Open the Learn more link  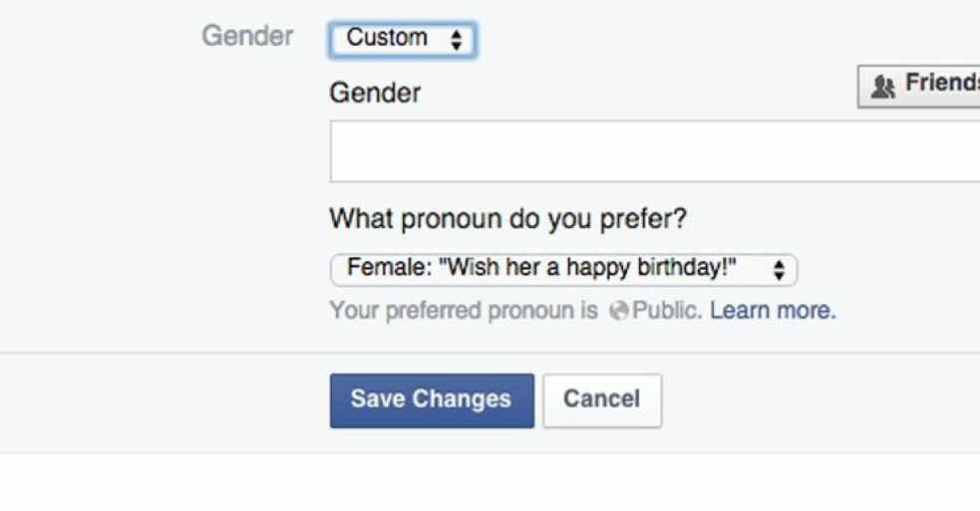(x=773, y=310)
